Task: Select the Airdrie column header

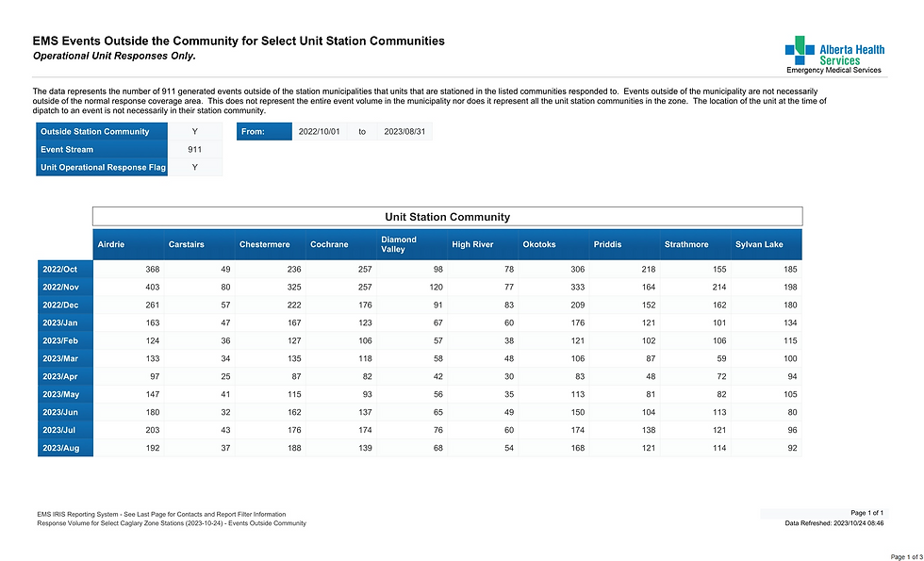Action: coord(110,245)
